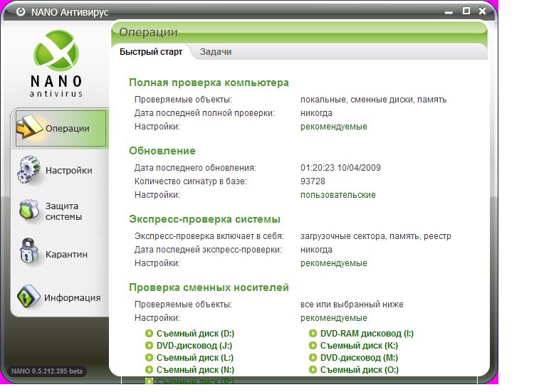Click the power icon in title bar
This screenshot has width=539, height=392.
(20, 11)
